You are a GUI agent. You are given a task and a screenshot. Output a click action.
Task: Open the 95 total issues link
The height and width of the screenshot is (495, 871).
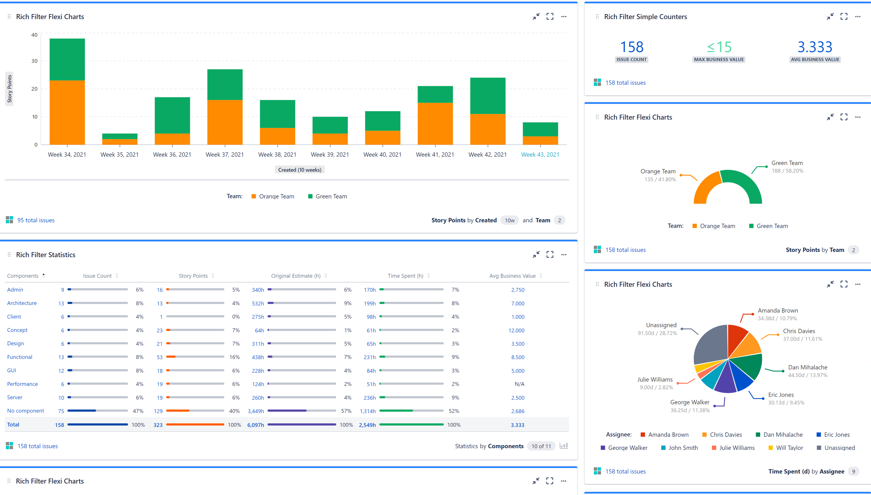click(x=36, y=220)
